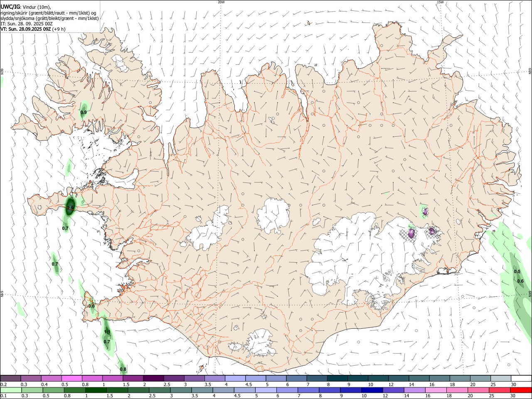Screen dimensions: 532x399
Task: Pick the deep navy blue 10 rain-scale swatch
Action: click(372, 390)
